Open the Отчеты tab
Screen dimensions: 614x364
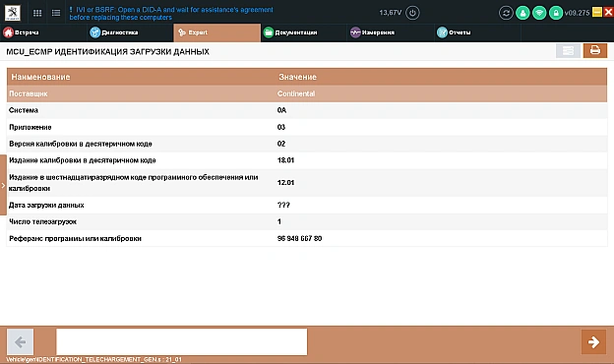click(478, 32)
